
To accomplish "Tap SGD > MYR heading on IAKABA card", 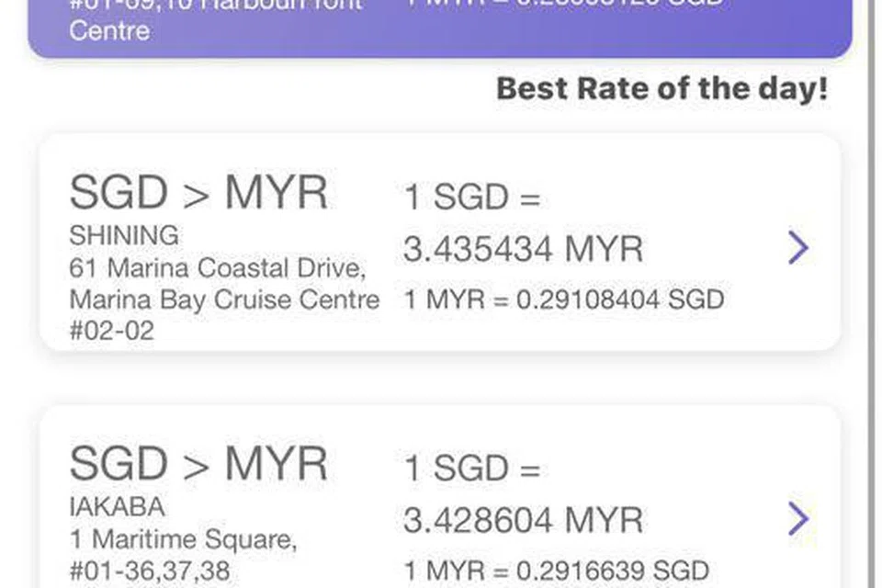I will tap(198, 464).
